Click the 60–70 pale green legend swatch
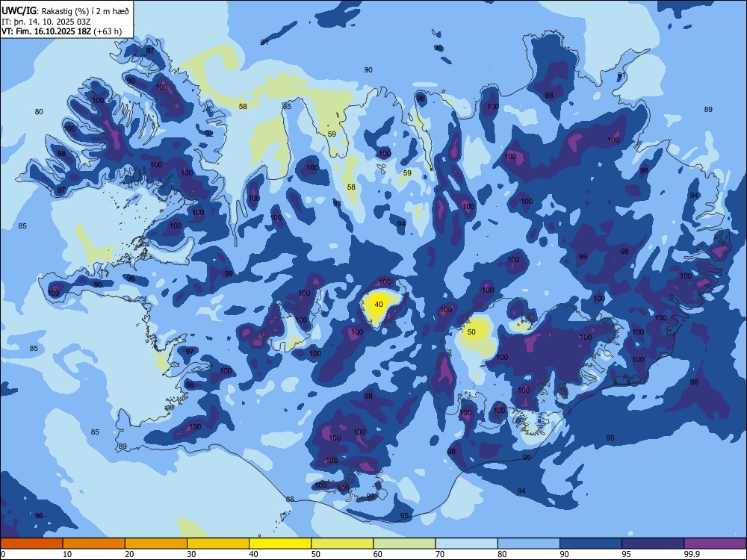The width and height of the screenshot is (747, 560). point(404,544)
